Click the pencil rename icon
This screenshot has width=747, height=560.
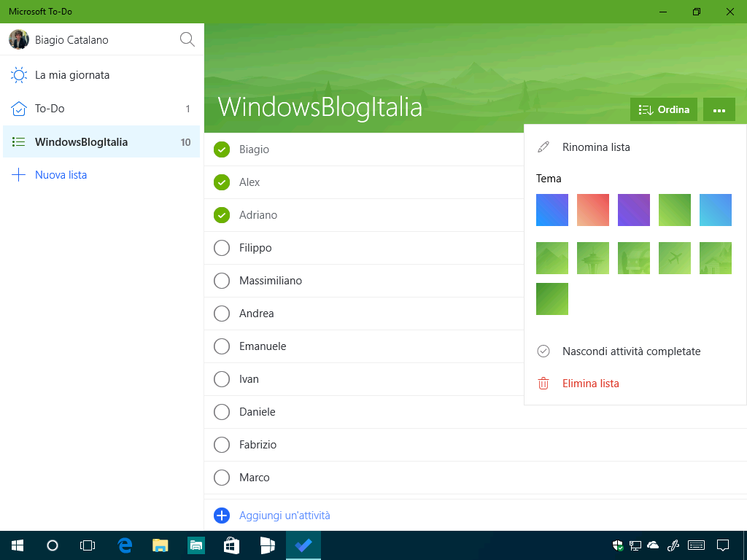pyautogui.click(x=543, y=147)
